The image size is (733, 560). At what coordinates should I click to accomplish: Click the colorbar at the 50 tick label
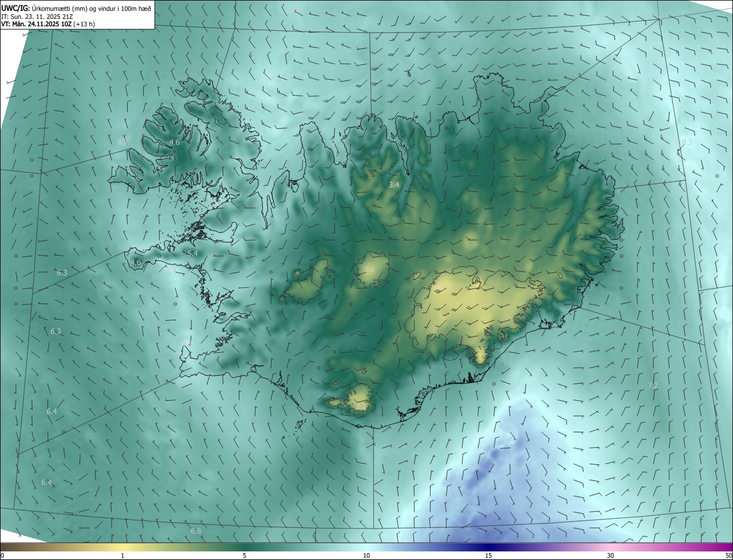pyautogui.click(x=728, y=555)
